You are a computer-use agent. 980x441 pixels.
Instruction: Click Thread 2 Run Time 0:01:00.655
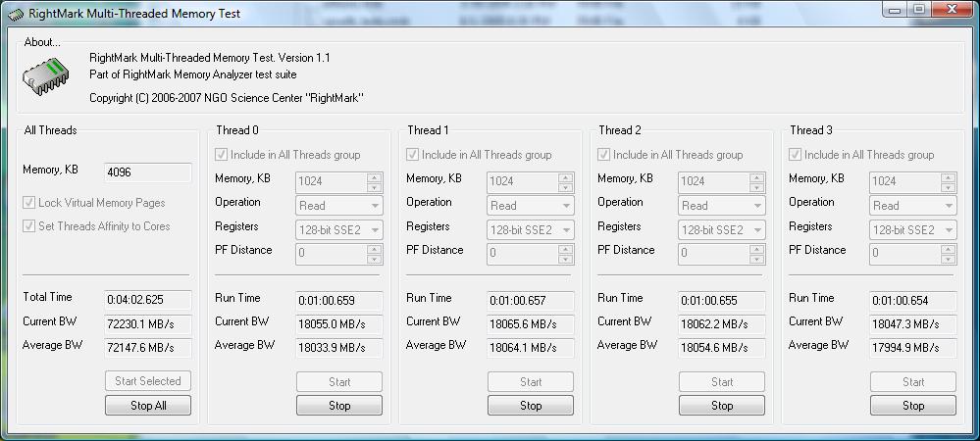(721, 301)
